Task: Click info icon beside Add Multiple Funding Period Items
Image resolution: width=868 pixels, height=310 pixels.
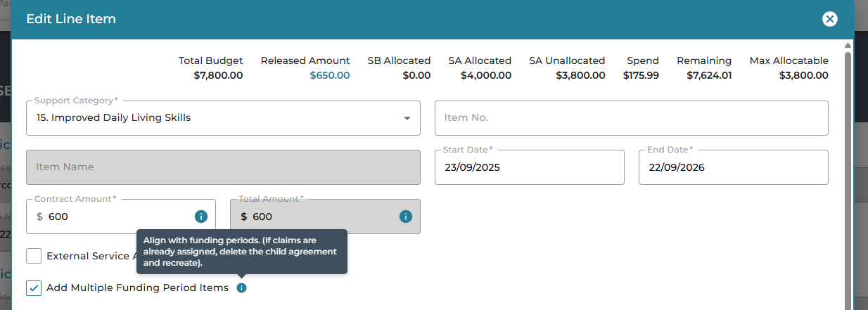Action: (x=241, y=288)
